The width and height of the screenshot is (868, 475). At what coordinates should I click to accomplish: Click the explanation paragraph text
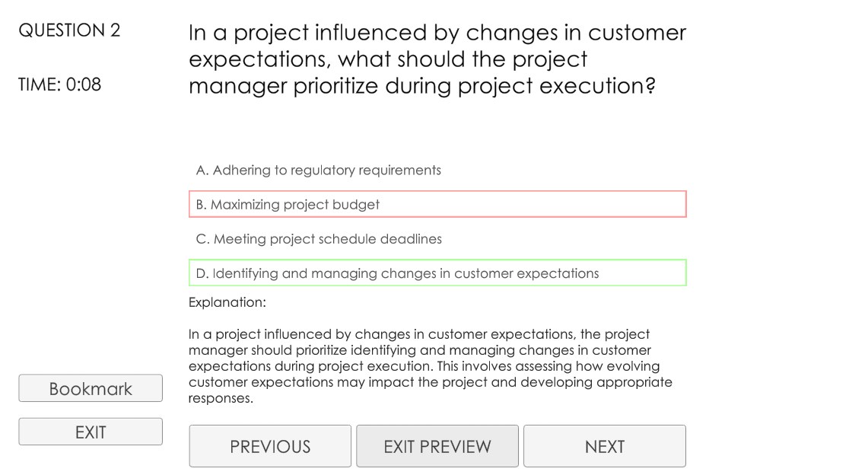click(x=430, y=366)
